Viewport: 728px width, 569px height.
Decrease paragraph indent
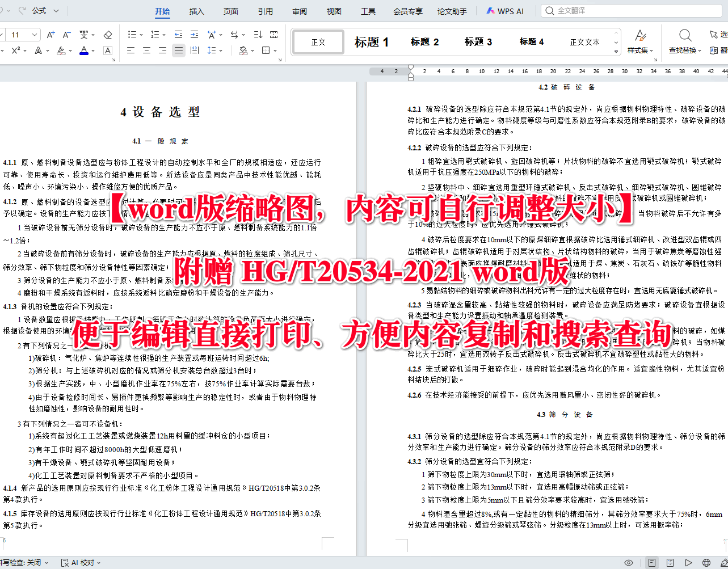click(179, 35)
